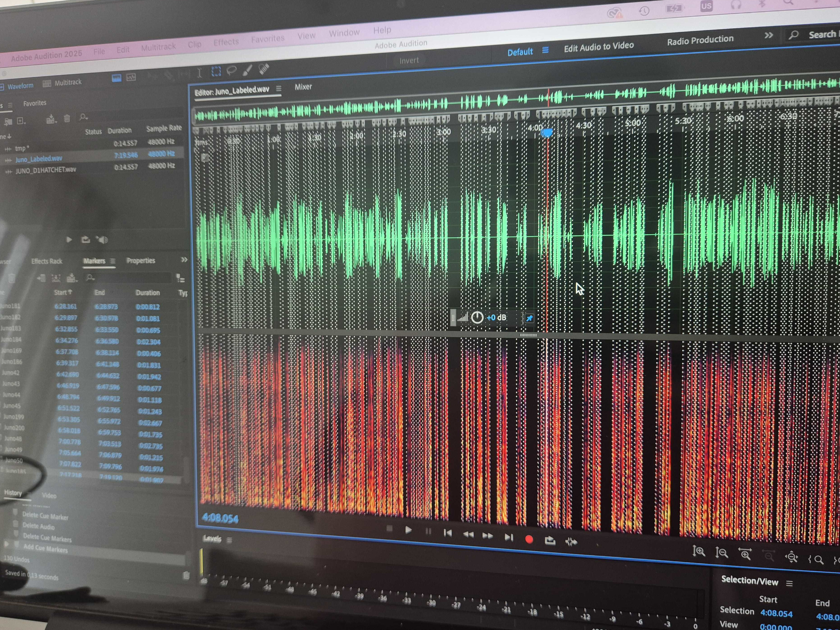
Task: Delete selected file with trash icon
Action: tap(67, 119)
